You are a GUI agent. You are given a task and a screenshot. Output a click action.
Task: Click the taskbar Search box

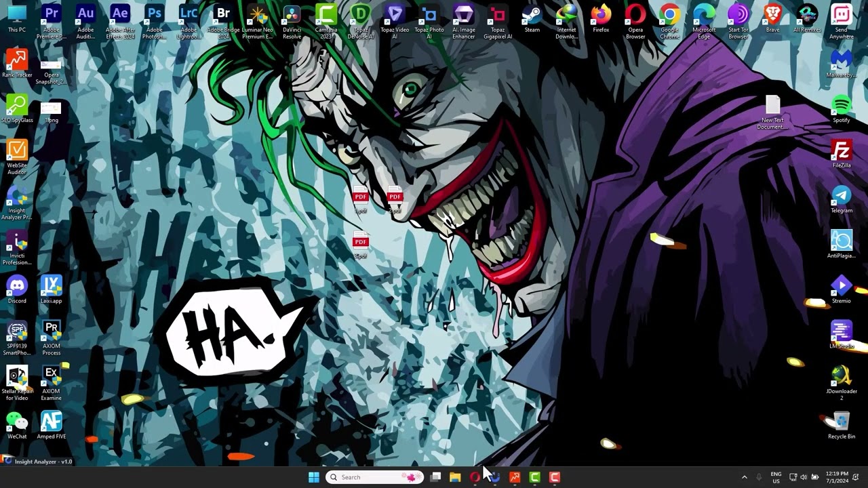[x=374, y=477]
